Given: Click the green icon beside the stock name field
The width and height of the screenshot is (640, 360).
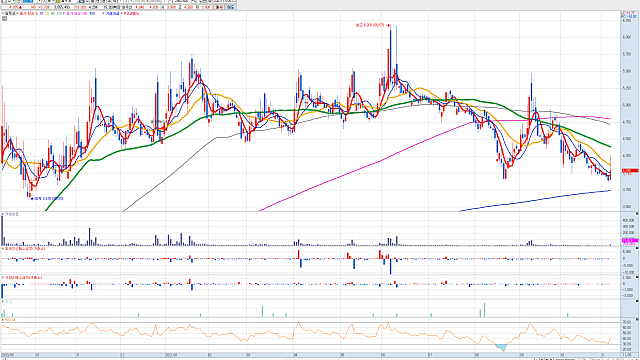Looking at the screenshot, I should click(58, 1).
